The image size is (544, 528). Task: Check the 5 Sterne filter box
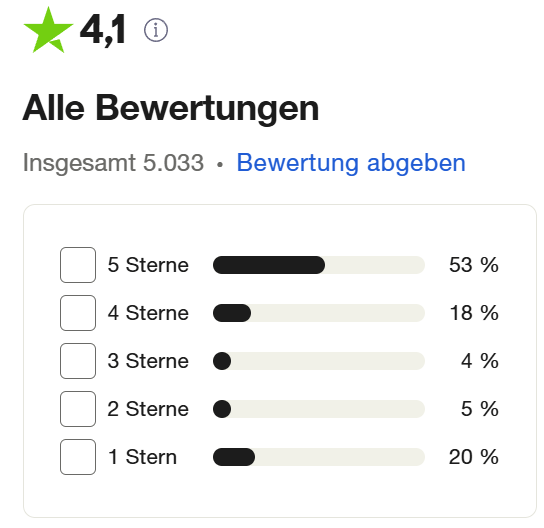pos(78,265)
